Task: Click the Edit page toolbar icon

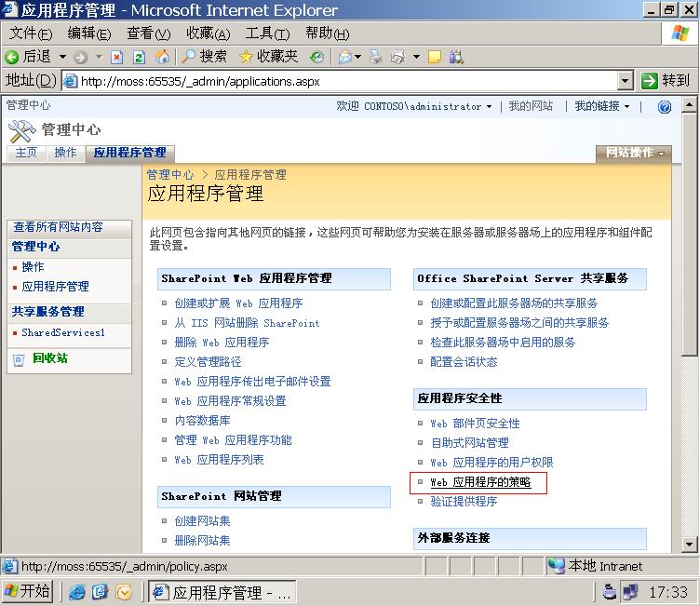Action: (397, 57)
